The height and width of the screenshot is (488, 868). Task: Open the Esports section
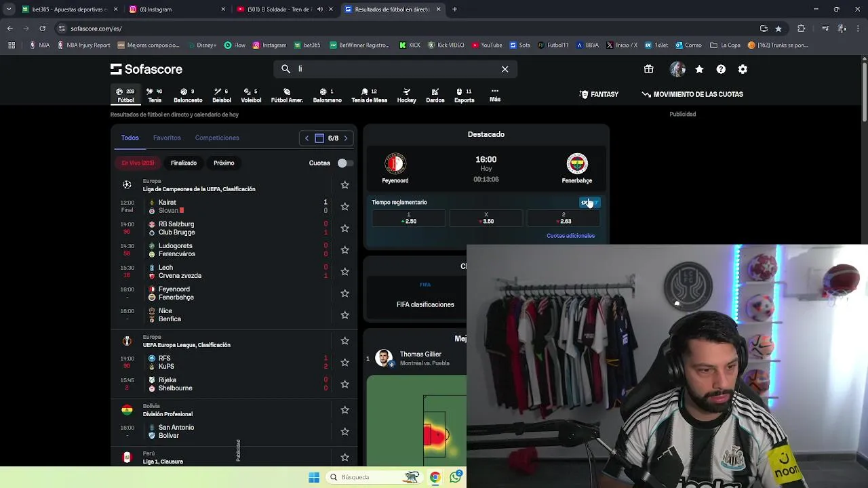(x=465, y=95)
